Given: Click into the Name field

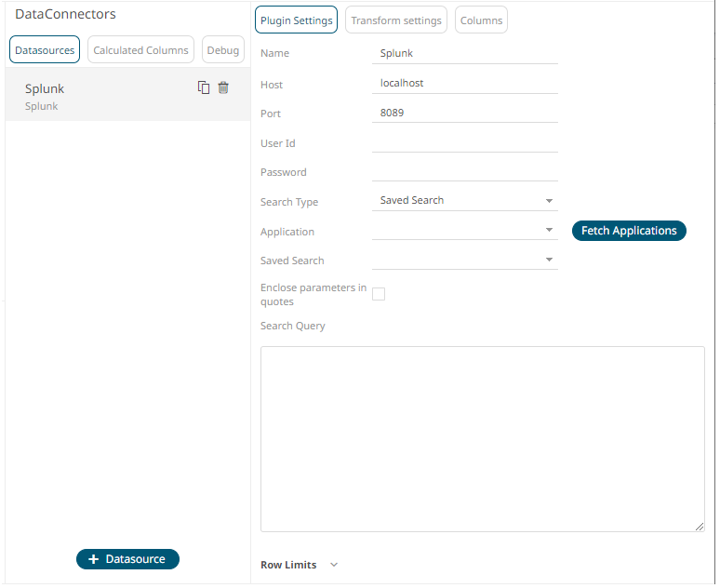Looking at the screenshot, I should (x=465, y=54).
